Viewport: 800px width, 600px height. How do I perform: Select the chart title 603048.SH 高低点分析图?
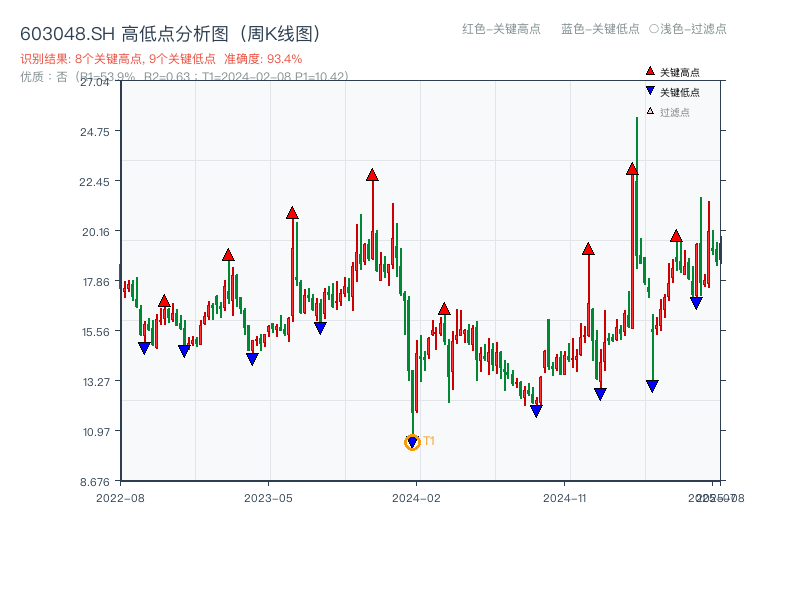(170, 31)
